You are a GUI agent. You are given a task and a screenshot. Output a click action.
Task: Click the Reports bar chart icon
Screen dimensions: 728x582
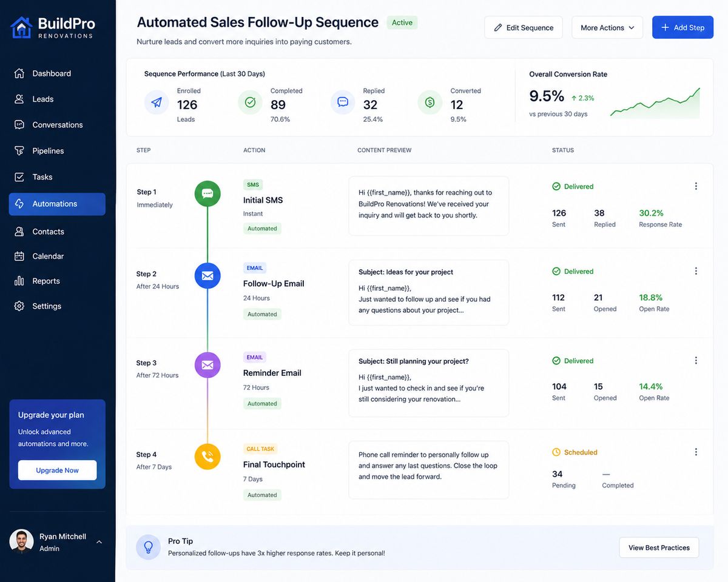[19, 281]
